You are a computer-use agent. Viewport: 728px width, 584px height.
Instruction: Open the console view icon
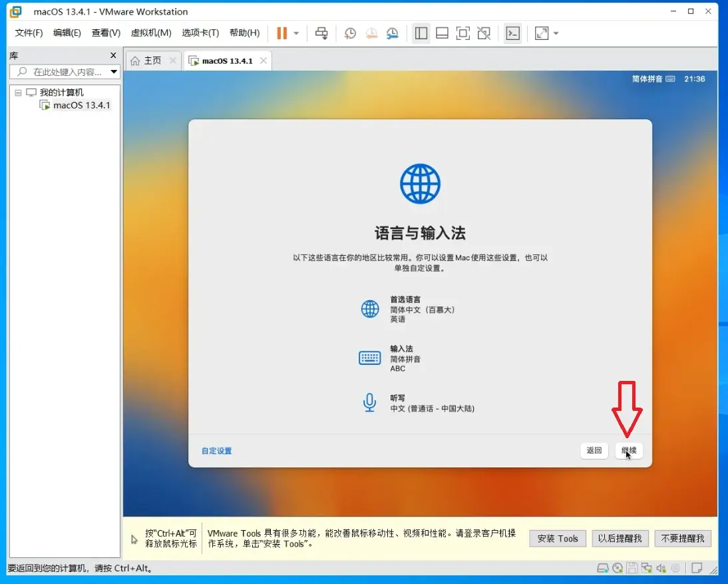[x=512, y=33]
